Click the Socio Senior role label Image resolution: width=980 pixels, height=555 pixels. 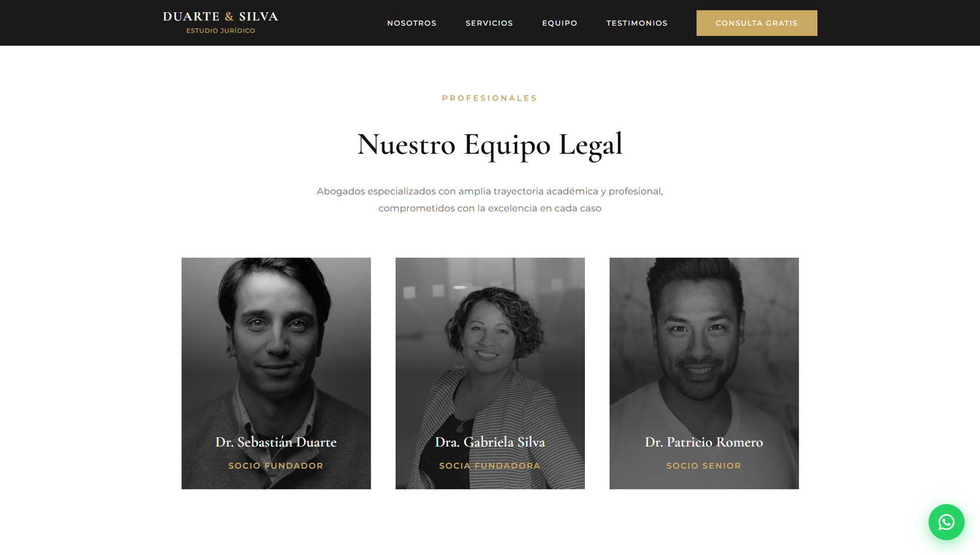pyautogui.click(x=704, y=466)
